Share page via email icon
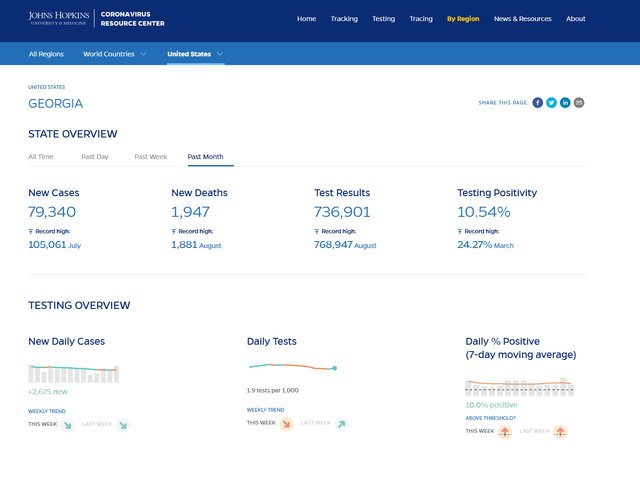The height and width of the screenshot is (479, 640). pos(579,103)
